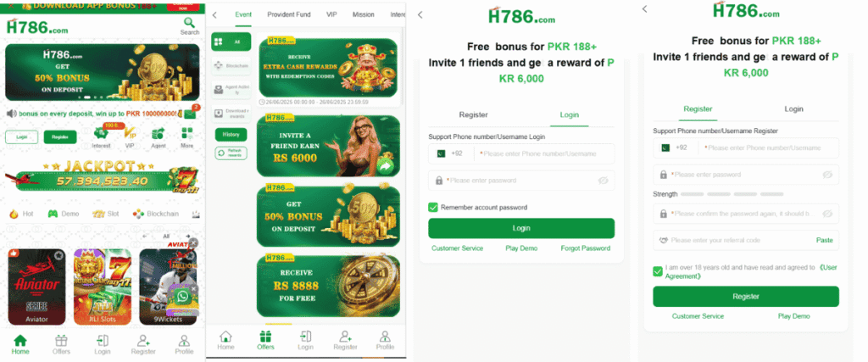The width and height of the screenshot is (868, 362).
Task: Open +92 country code selector on Register form
Action: point(676,148)
